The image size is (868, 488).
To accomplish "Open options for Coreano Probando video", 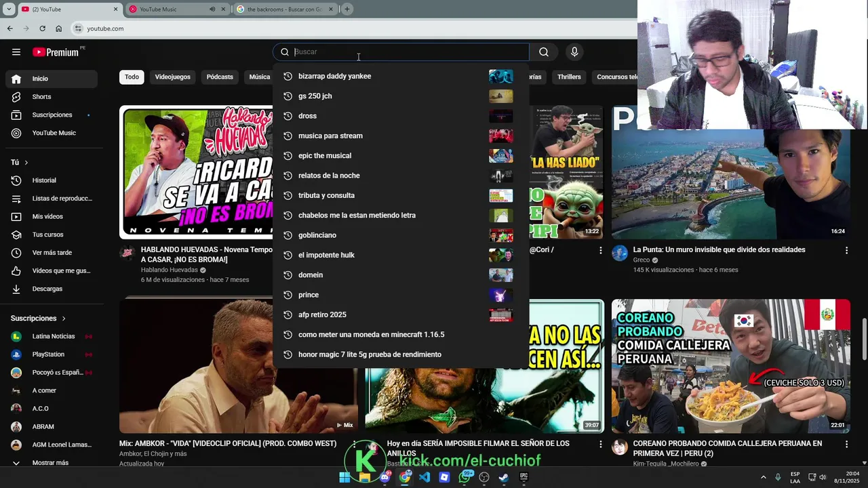I will click(846, 444).
